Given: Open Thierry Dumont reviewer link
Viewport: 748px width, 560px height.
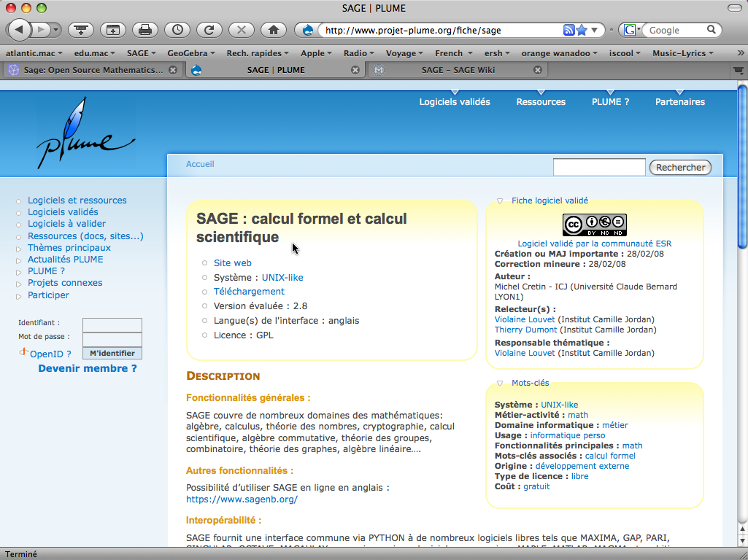Looking at the screenshot, I should [x=525, y=330].
